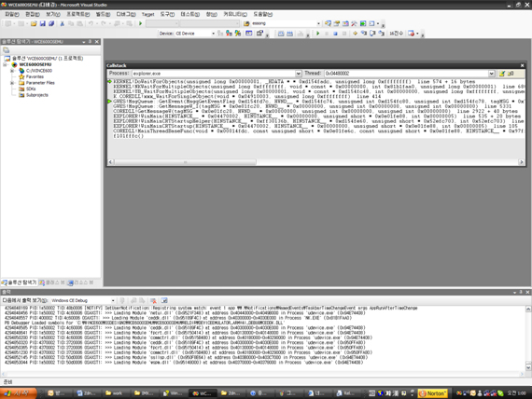
Task: Toggle auto-hide pin on Solution Explorer
Action: pyautogui.click(x=90, y=41)
